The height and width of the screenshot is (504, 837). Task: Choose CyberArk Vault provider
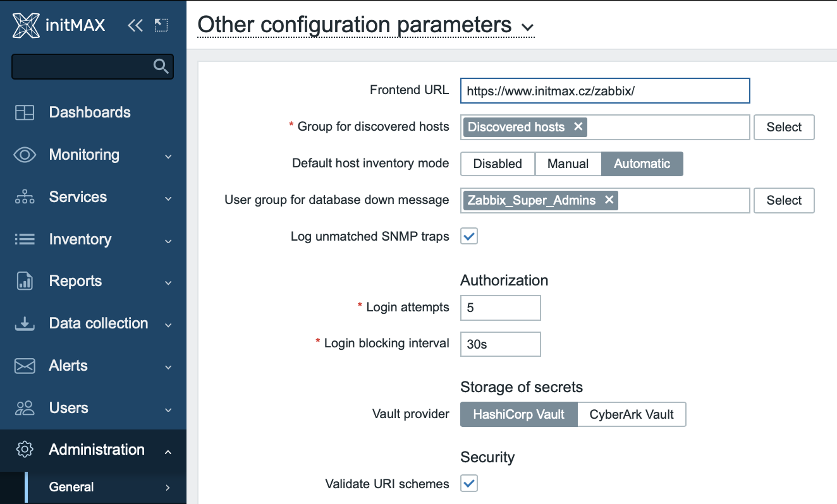[632, 415]
